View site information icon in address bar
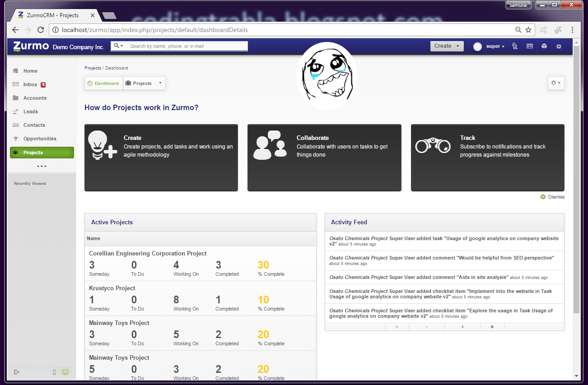This screenshot has width=588, height=385. pyautogui.click(x=56, y=30)
